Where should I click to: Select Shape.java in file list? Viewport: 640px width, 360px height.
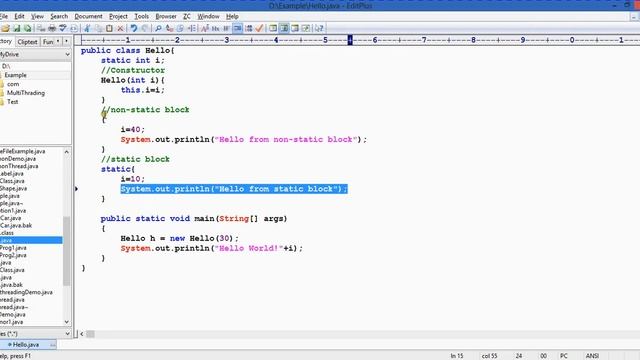(x=13, y=188)
